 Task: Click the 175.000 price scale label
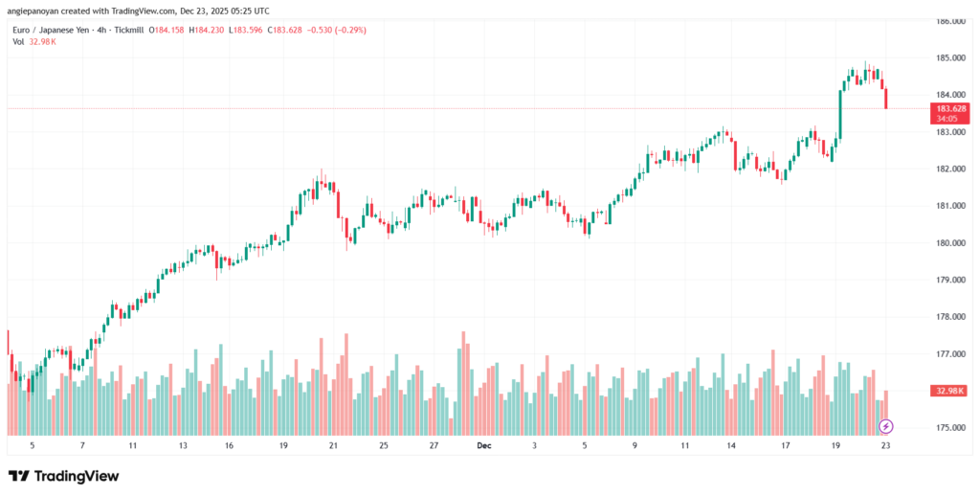[951, 428]
